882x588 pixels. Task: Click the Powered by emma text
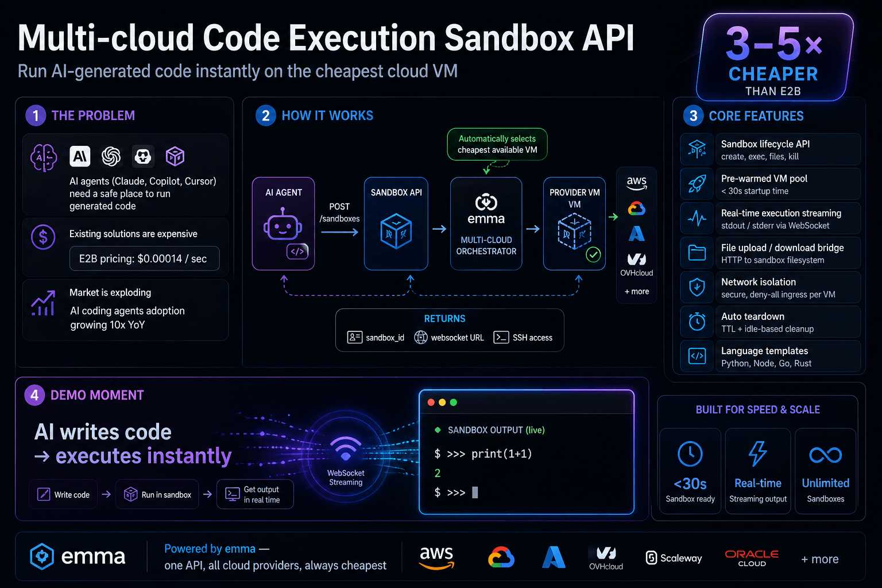click(x=210, y=548)
